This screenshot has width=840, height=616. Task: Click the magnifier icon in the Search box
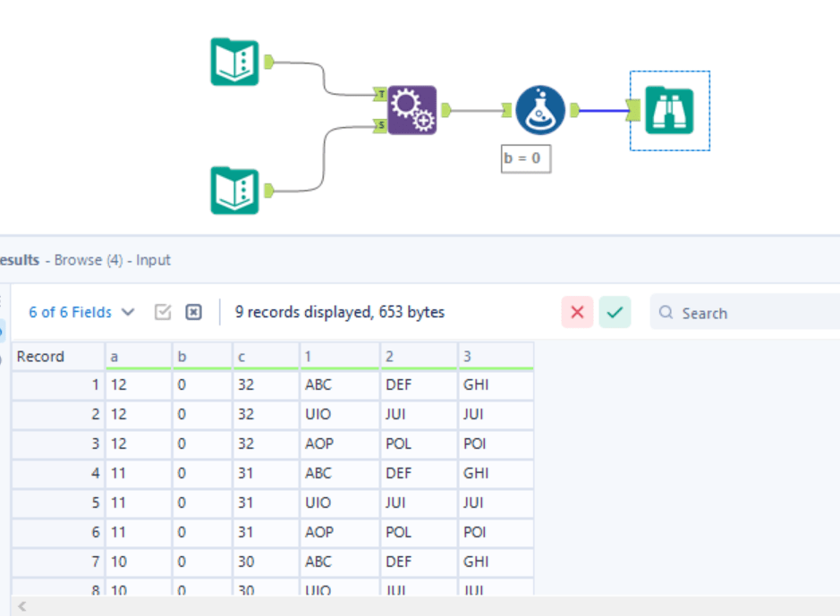tap(666, 312)
